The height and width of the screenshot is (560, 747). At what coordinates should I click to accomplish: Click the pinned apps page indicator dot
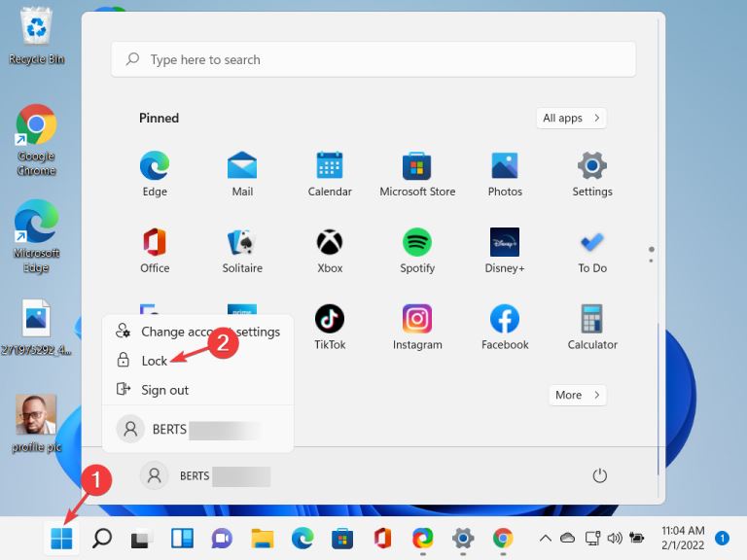pos(652,250)
